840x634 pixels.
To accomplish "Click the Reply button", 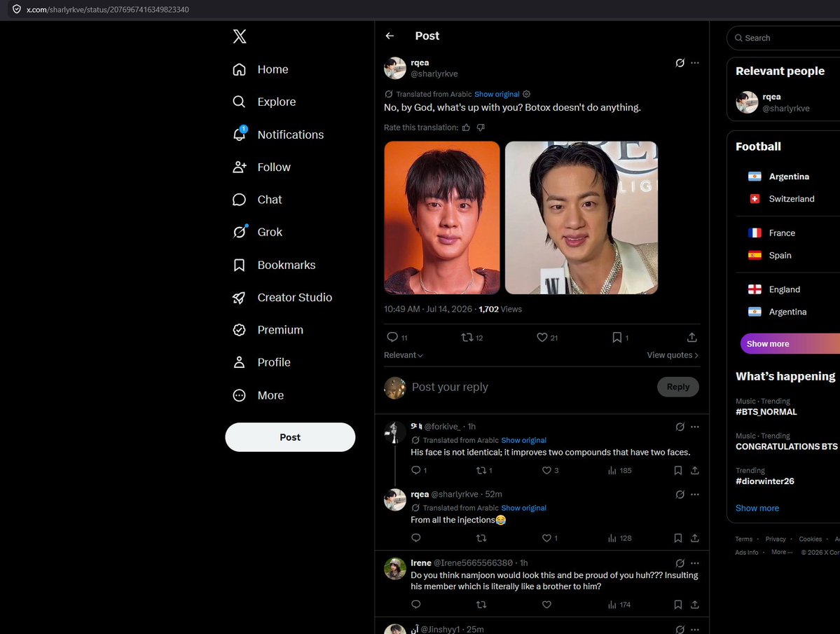I will [x=677, y=387].
